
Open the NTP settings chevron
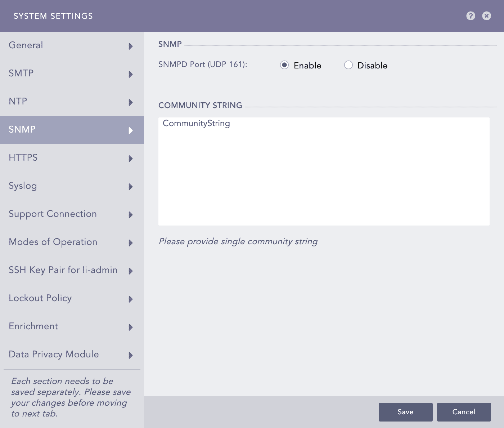click(x=130, y=102)
